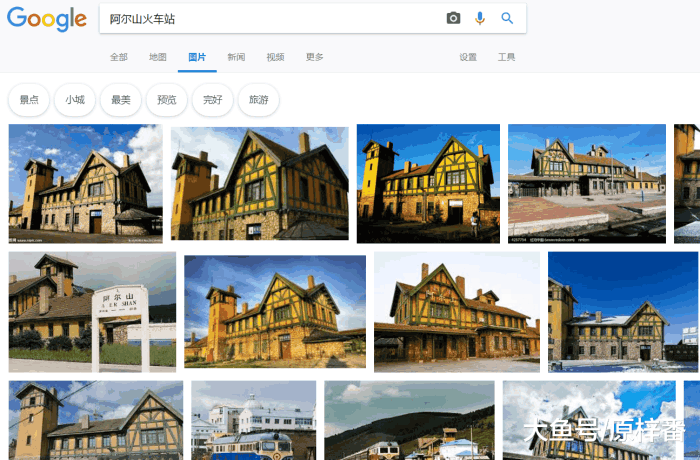
Task: Open the first station image in the top row
Action: [85, 183]
